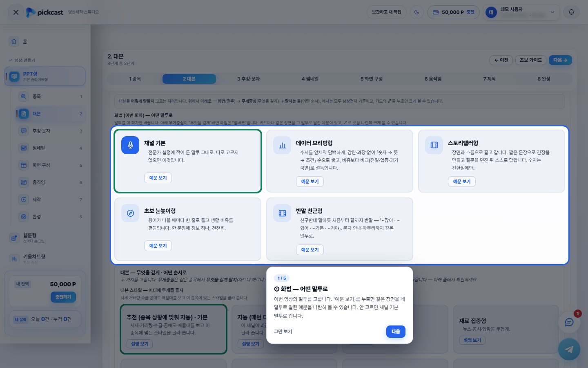Choose the 스토리텔러형 tone card

pyautogui.click(x=492, y=161)
